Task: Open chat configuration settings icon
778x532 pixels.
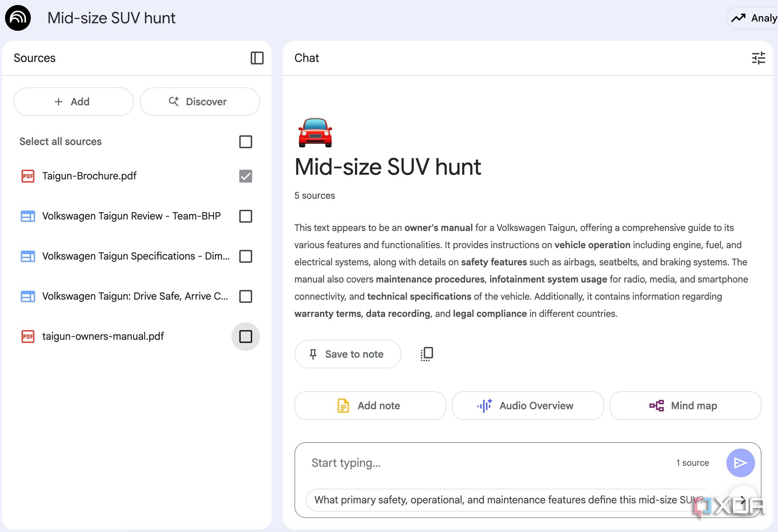Action: tap(759, 58)
